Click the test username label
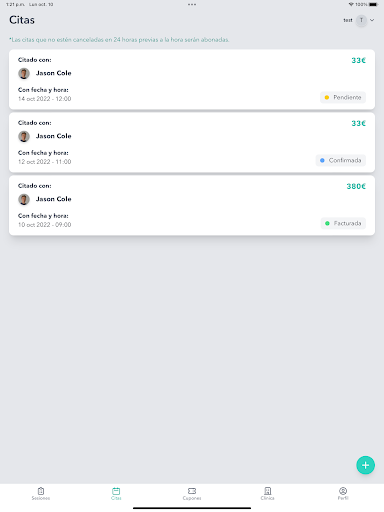 pyautogui.click(x=348, y=20)
